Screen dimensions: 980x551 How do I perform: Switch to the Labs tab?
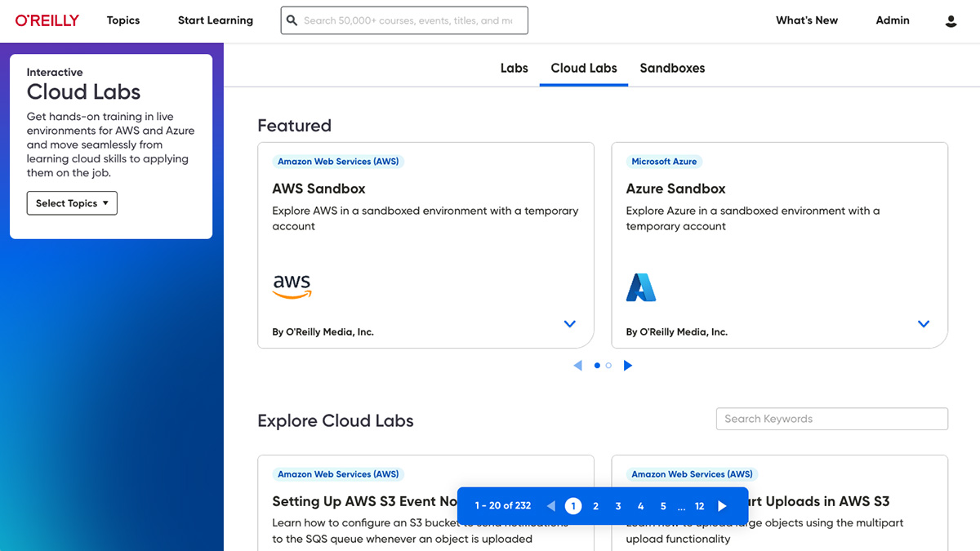(x=514, y=69)
